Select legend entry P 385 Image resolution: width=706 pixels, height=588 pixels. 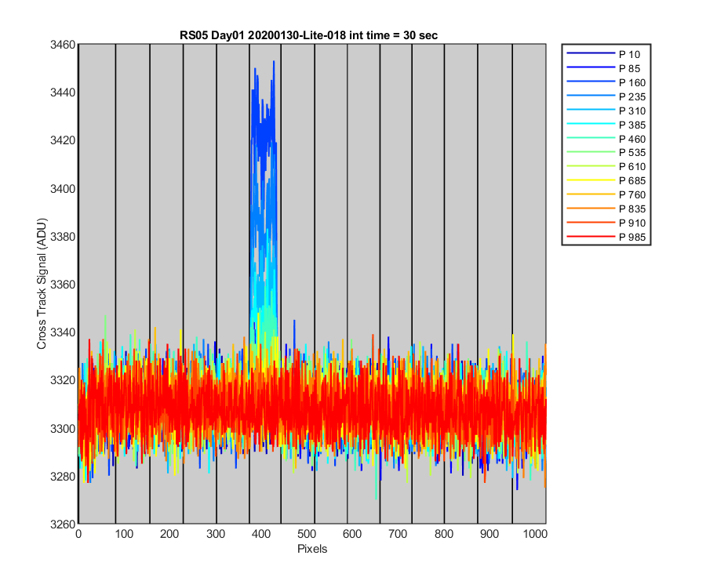pyautogui.click(x=606, y=125)
